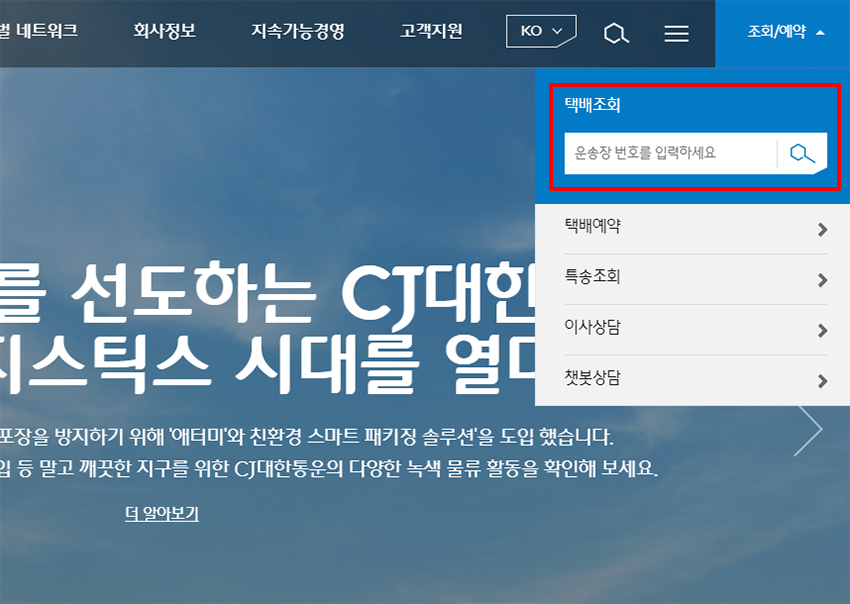Submit tracking number with the search icon
Screen dimensions: 850x604
click(x=802, y=153)
